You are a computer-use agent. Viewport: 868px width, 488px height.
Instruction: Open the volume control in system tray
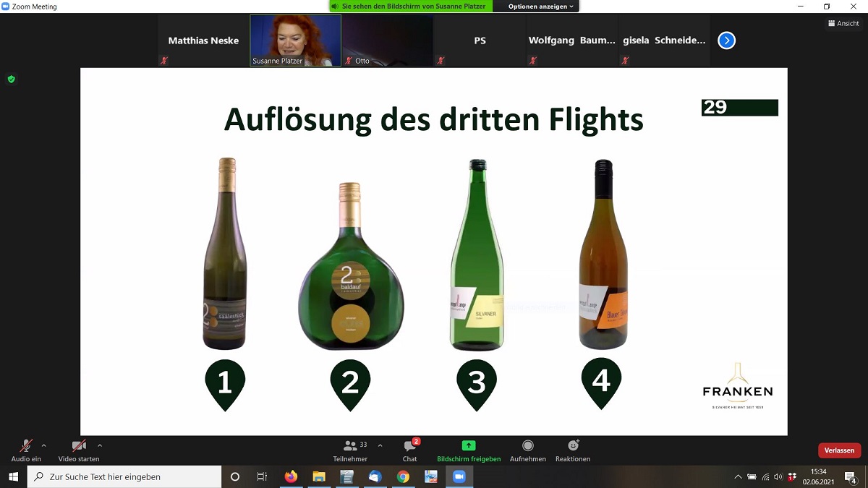(778, 476)
